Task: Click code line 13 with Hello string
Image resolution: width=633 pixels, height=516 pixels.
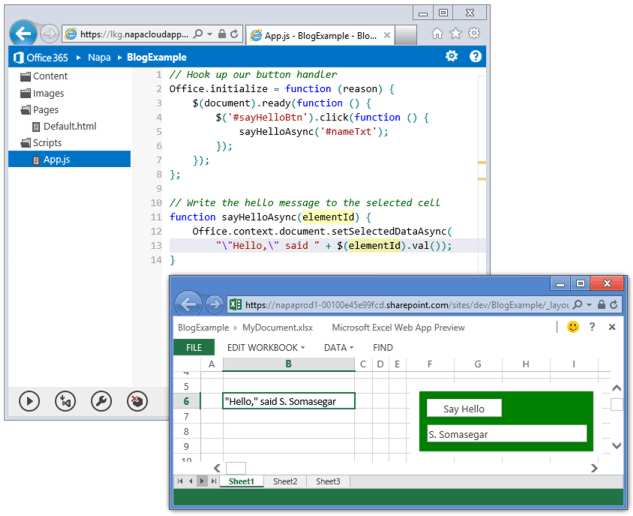Action: (327, 245)
